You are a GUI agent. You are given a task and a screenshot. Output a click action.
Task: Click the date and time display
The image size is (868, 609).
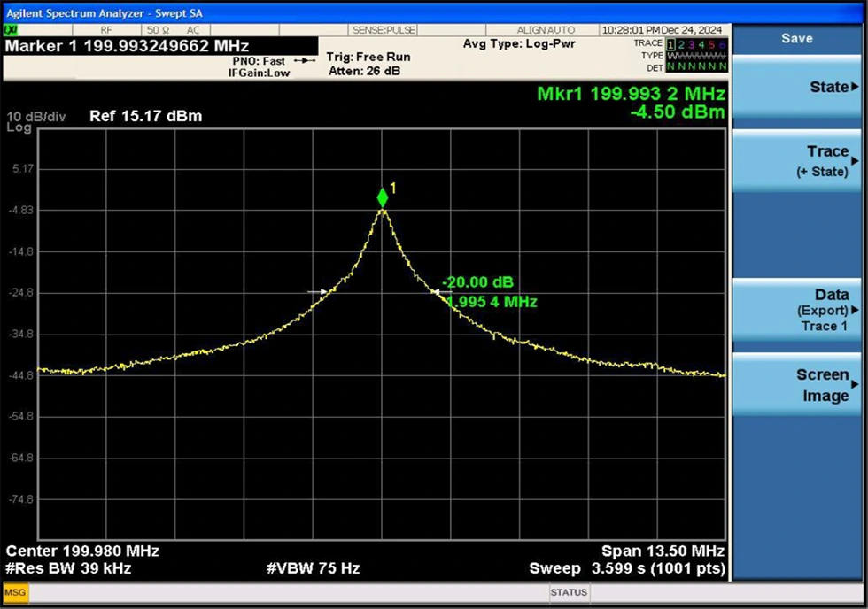[x=663, y=30]
